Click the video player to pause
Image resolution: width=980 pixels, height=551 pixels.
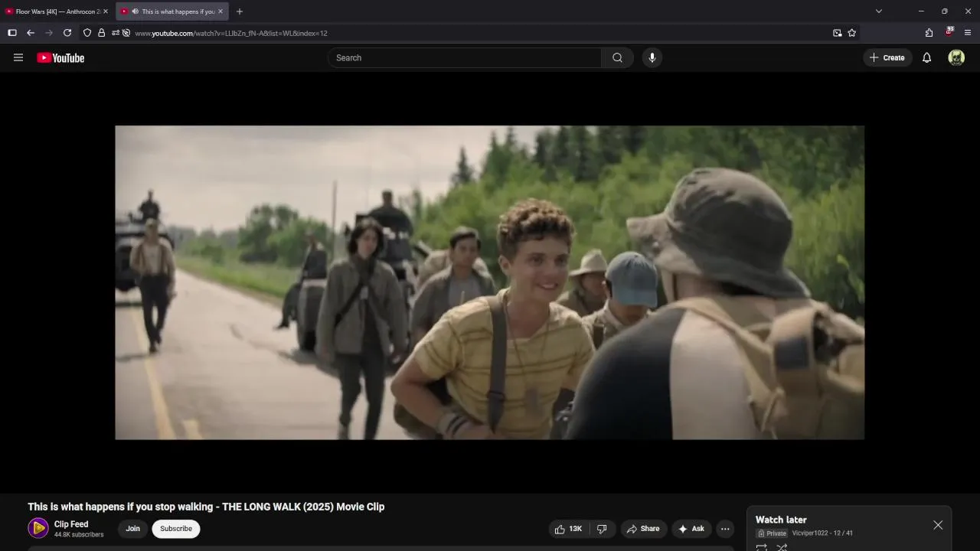click(x=490, y=282)
